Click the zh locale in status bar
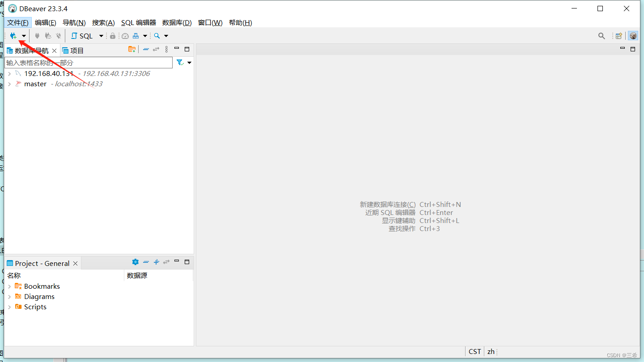 pos(491,351)
